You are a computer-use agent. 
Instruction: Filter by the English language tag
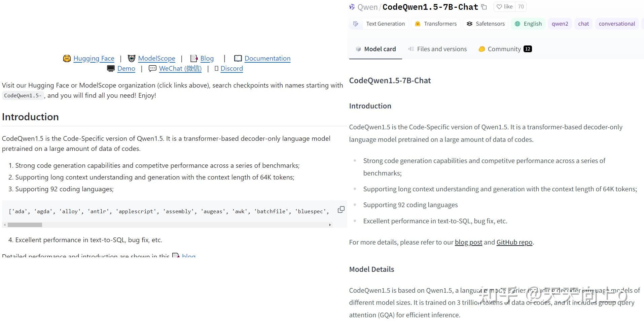pyautogui.click(x=528, y=24)
